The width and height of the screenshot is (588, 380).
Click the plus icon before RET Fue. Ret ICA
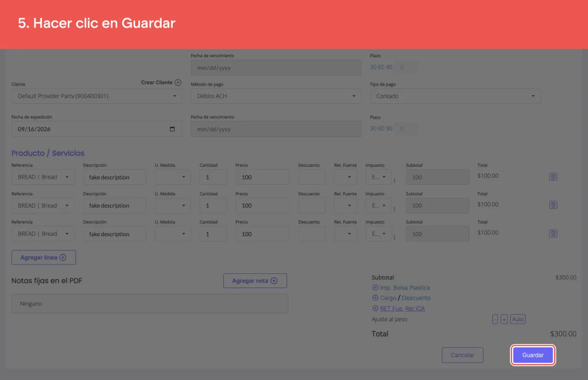pos(375,308)
